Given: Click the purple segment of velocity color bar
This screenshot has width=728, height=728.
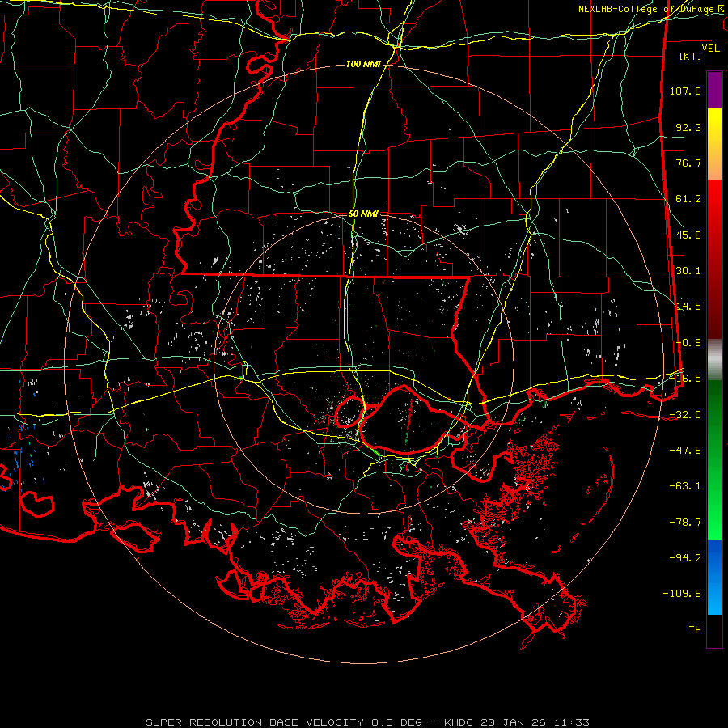Looking at the screenshot, I should point(714,91).
